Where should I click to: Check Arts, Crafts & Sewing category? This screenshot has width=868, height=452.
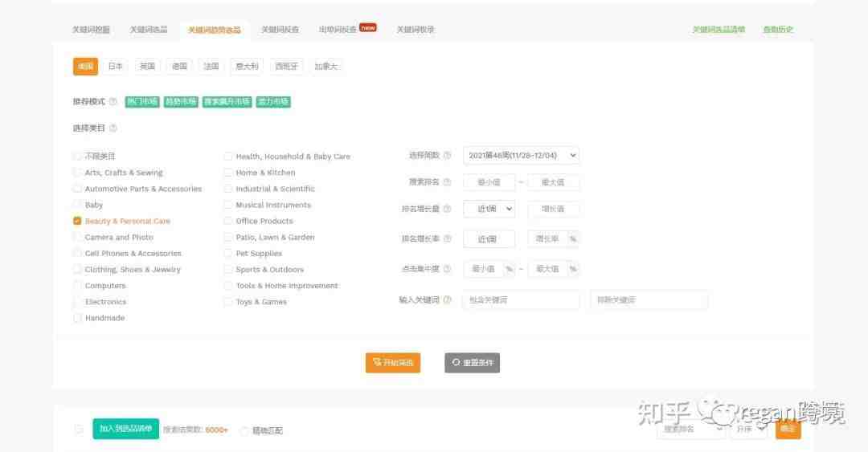click(x=77, y=173)
